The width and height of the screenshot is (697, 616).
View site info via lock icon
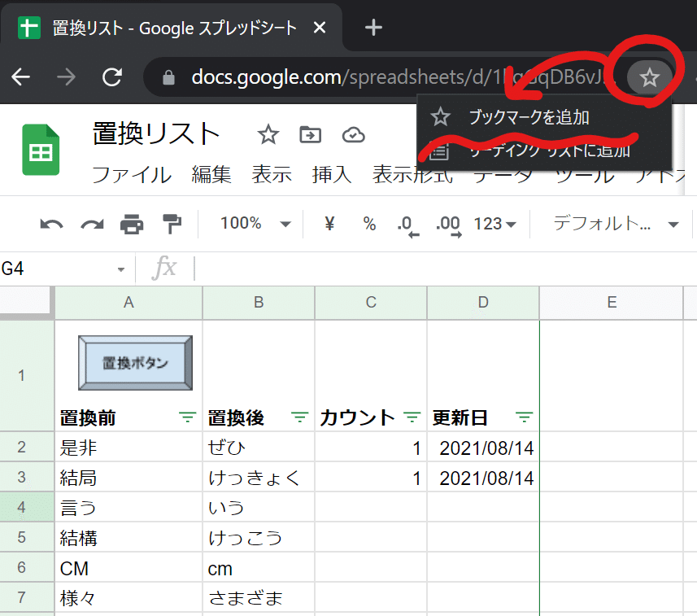168,77
